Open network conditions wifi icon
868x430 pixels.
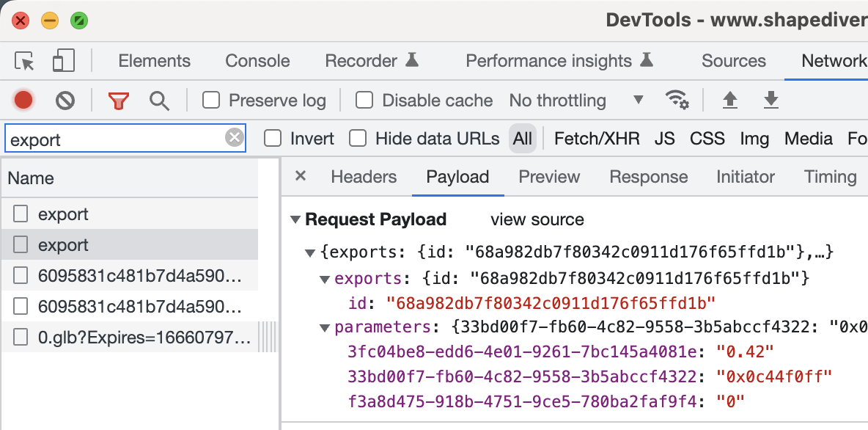pyautogui.click(x=677, y=100)
